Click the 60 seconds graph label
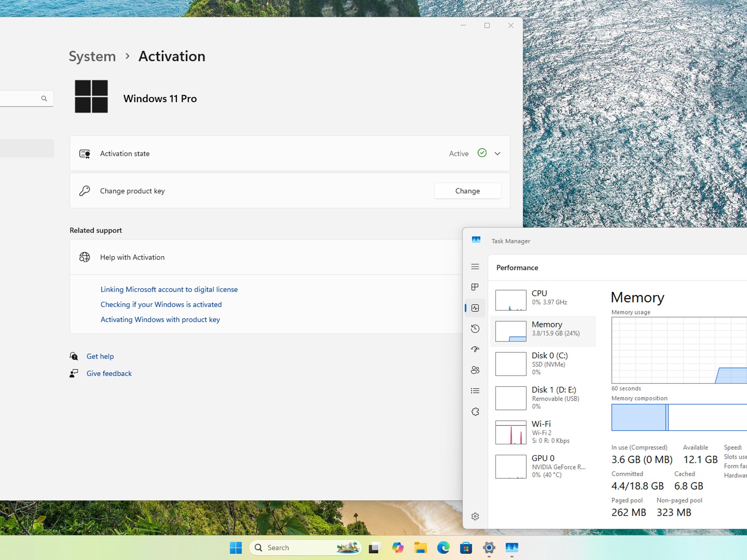The height and width of the screenshot is (560, 747). [626, 389]
